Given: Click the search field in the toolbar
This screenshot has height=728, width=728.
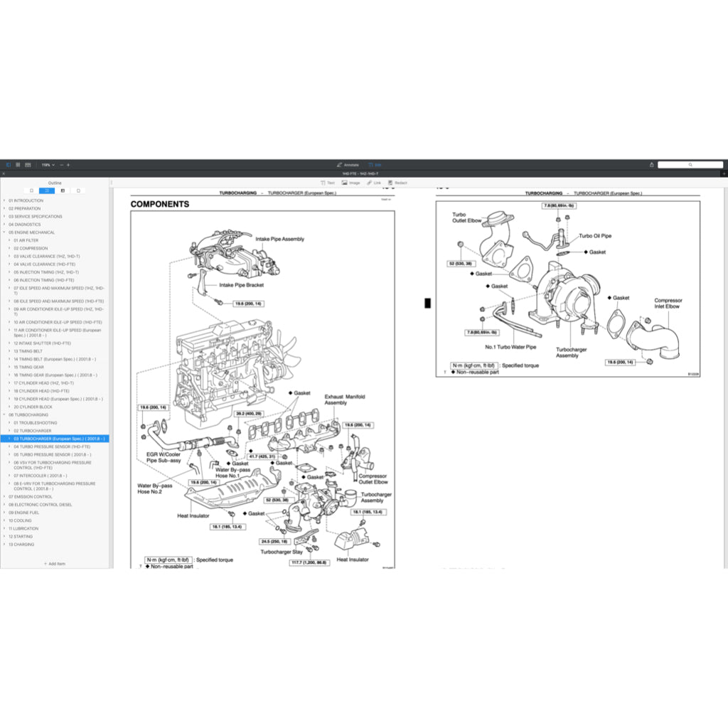Looking at the screenshot, I should [x=690, y=165].
